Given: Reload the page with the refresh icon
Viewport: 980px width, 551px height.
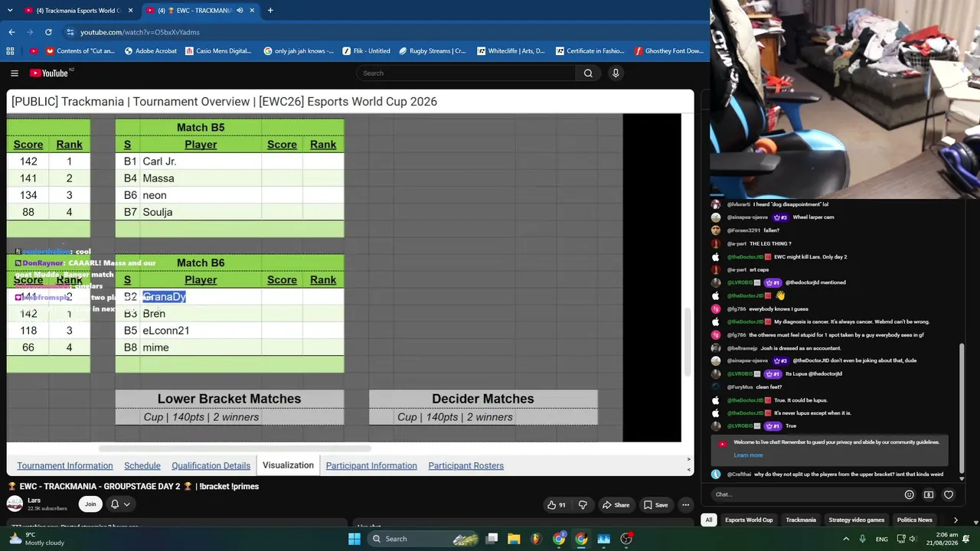Looking at the screenshot, I should click(x=48, y=32).
